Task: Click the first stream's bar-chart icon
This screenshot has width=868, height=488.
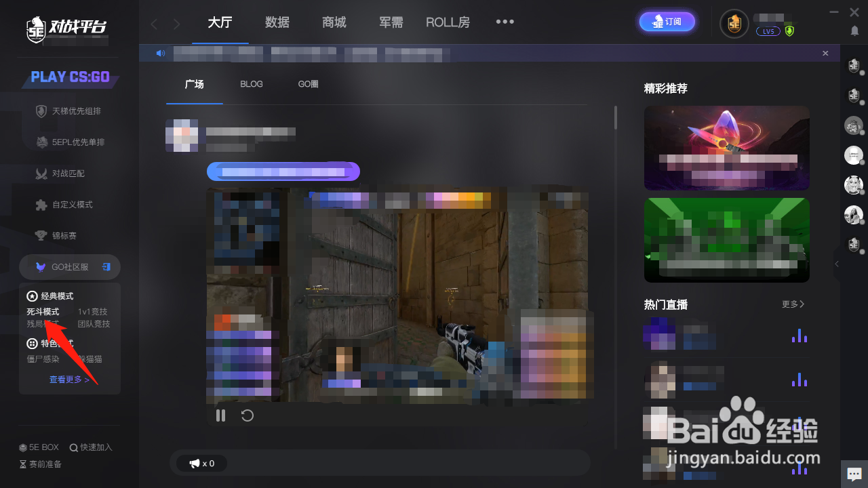Action: (800, 335)
